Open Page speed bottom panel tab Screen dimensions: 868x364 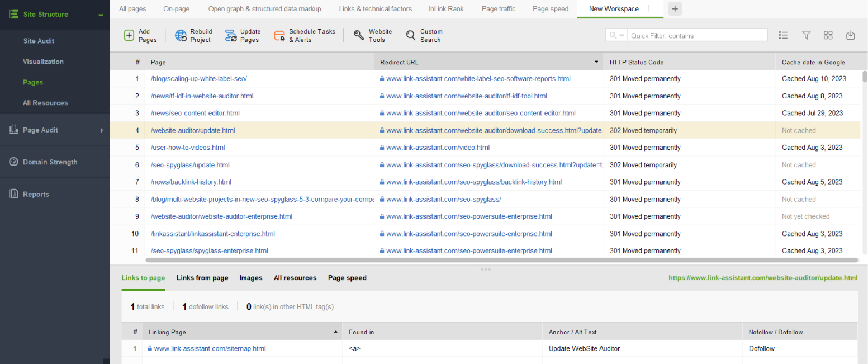click(347, 278)
